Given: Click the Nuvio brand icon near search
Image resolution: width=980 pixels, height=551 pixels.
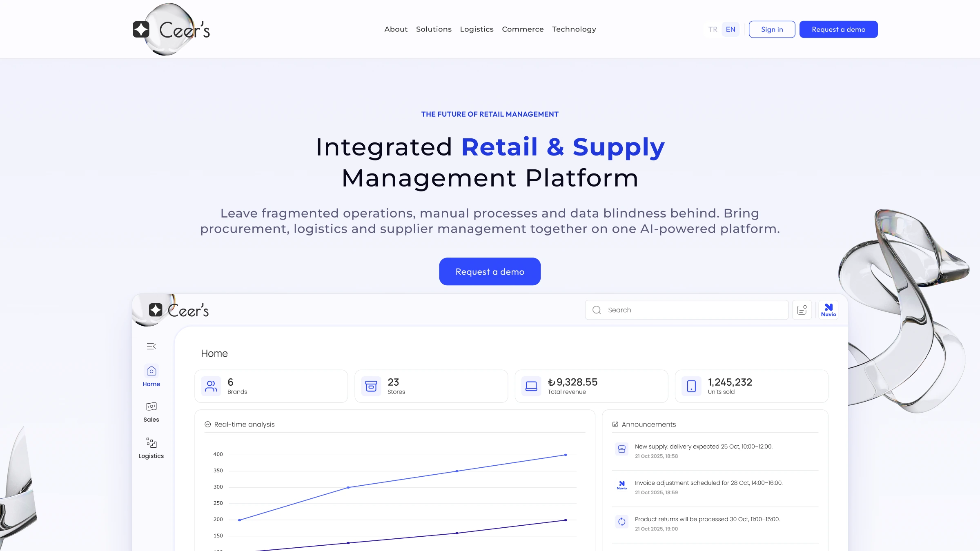Looking at the screenshot, I should pos(829,310).
